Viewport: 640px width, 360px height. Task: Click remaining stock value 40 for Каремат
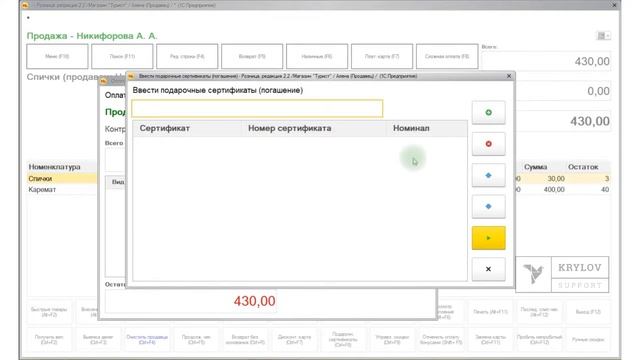[604, 189]
